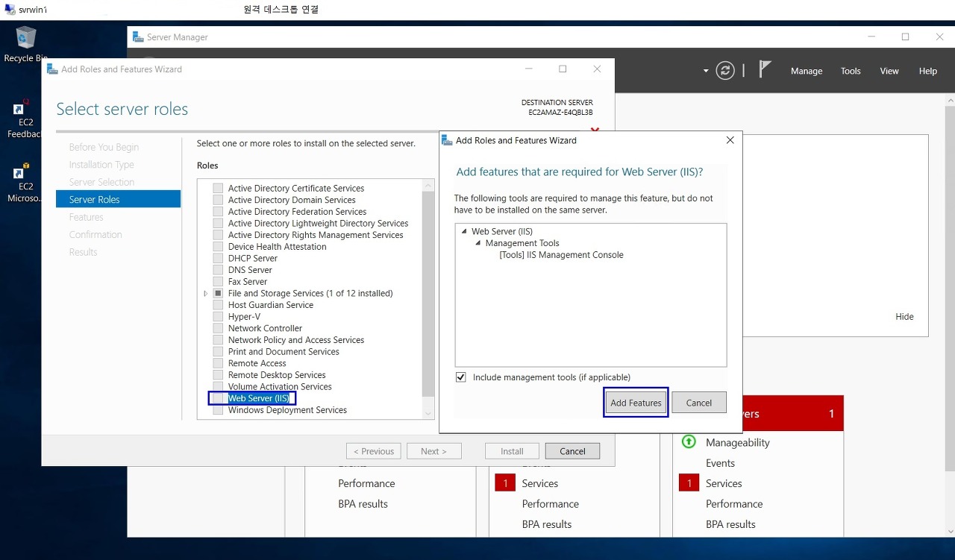Select Print and Document Services row
Viewport: 955px width, 560px height.
(284, 352)
